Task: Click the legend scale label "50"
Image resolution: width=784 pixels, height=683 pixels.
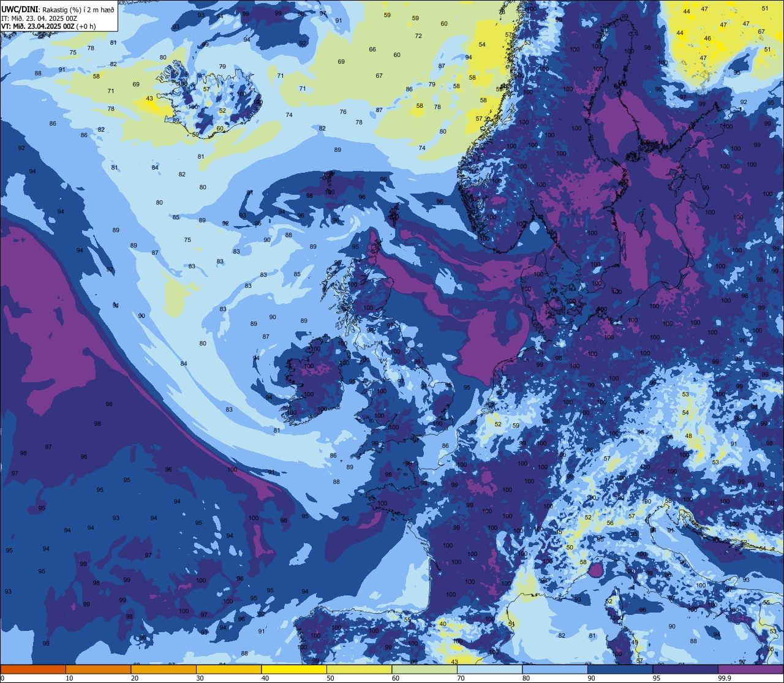Action: point(330,678)
